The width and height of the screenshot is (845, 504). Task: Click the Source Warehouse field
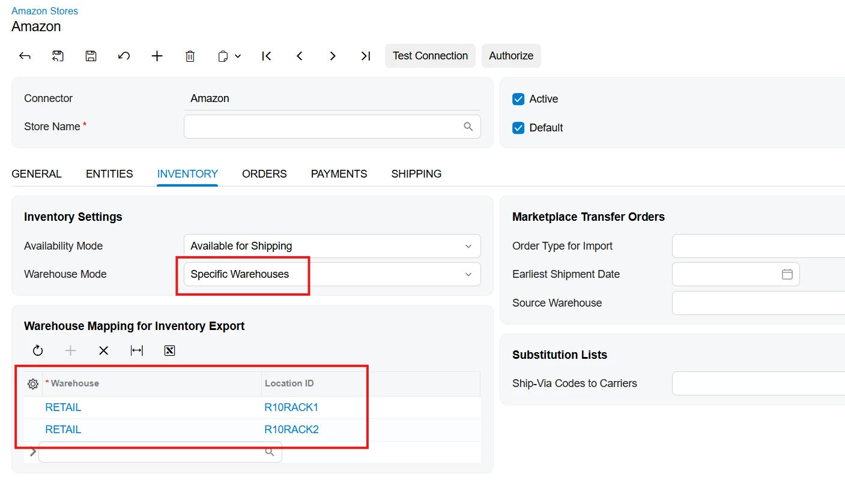(x=759, y=303)
